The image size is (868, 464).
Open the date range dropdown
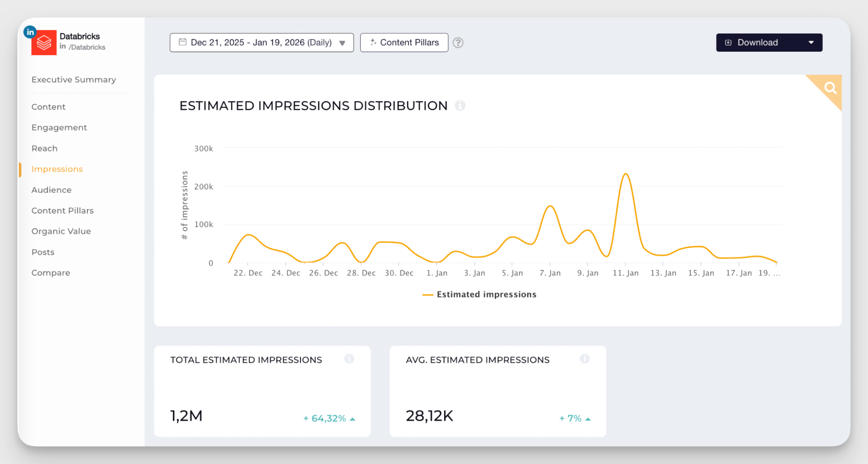click(342, 43)
